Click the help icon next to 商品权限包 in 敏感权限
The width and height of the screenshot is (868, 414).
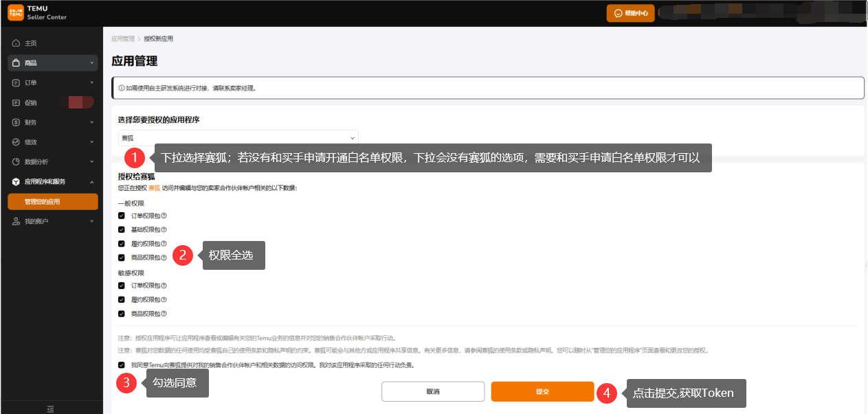click(164, 314)
